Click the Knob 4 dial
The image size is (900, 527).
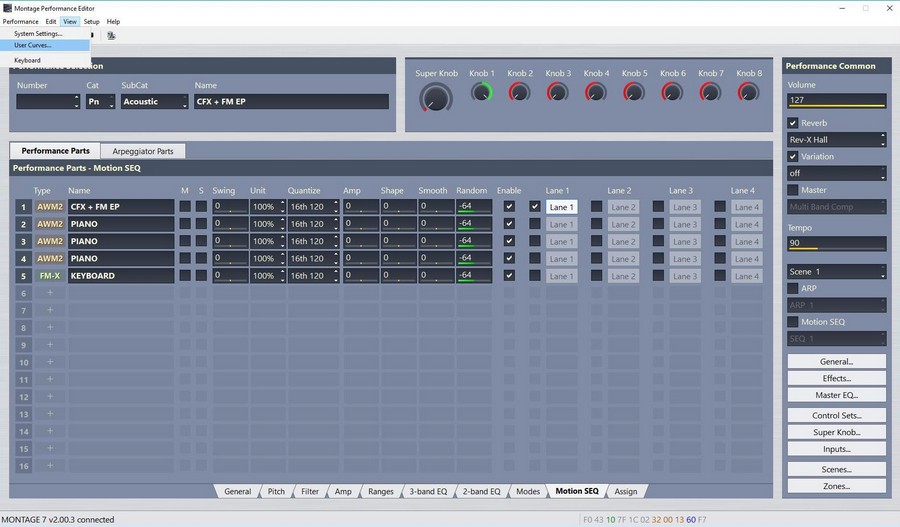[596, 92]
